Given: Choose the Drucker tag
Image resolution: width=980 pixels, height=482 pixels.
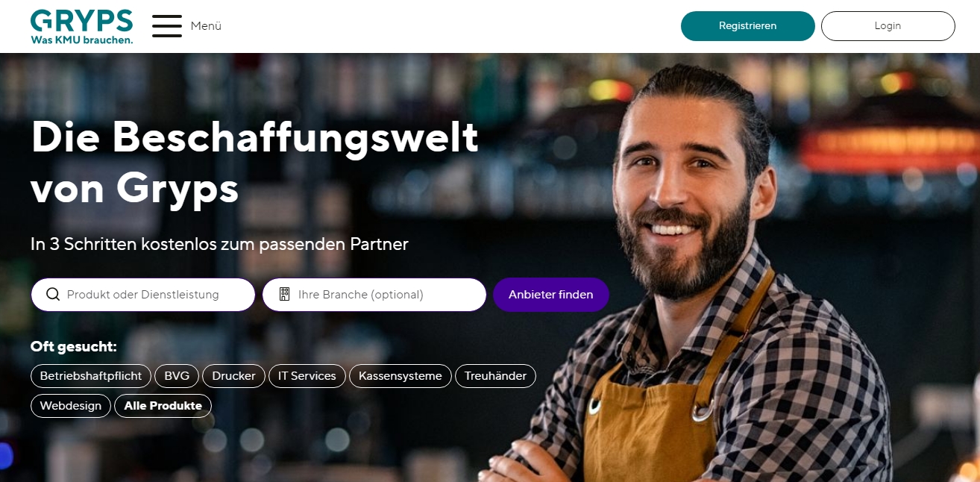Looking at the screenshot, I should pyautogui.click(x=233, y=376).
